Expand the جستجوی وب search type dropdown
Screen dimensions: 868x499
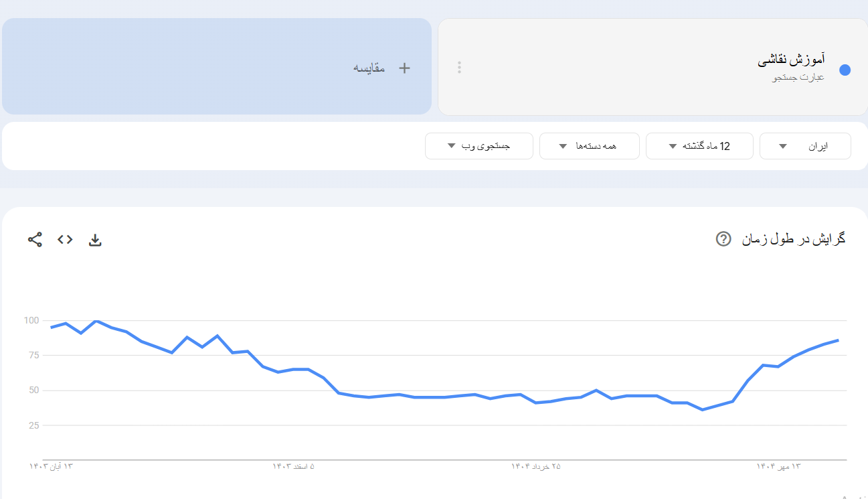tap(479, 146)
